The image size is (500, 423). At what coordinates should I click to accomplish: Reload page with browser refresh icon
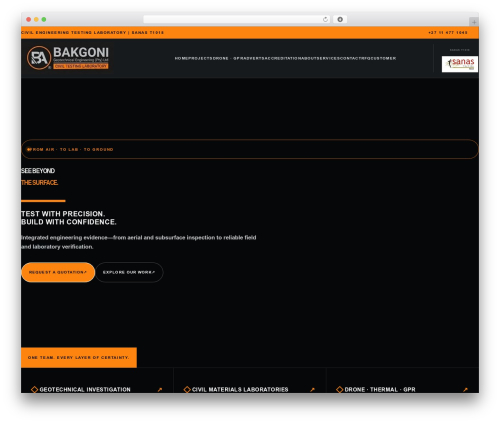click(x=325, y=19)
